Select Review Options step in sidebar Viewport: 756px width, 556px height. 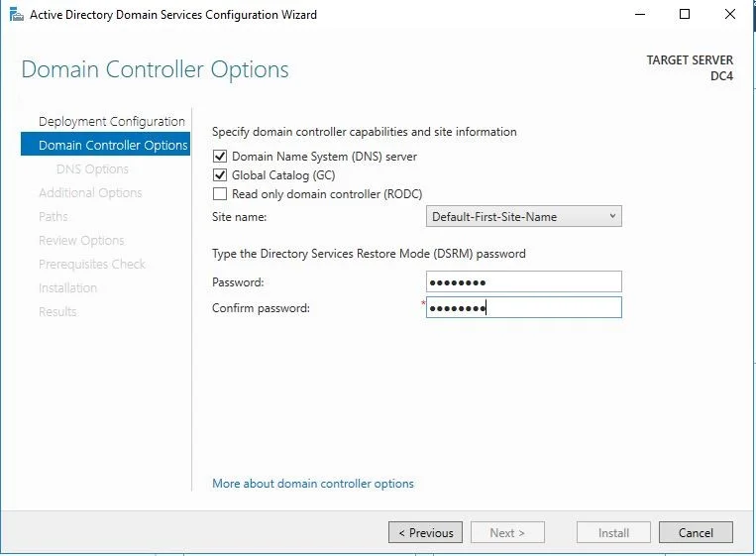tap(81, 240)
